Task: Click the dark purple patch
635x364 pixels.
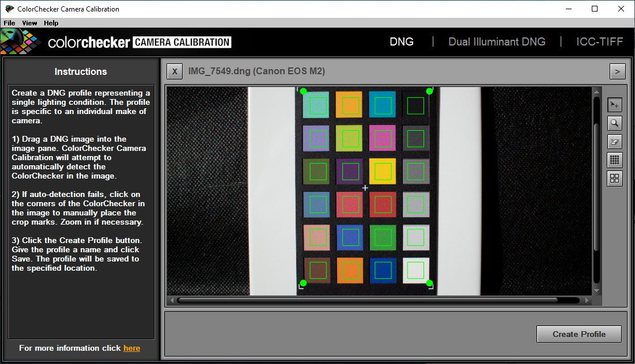Action: tap(349, 171)
